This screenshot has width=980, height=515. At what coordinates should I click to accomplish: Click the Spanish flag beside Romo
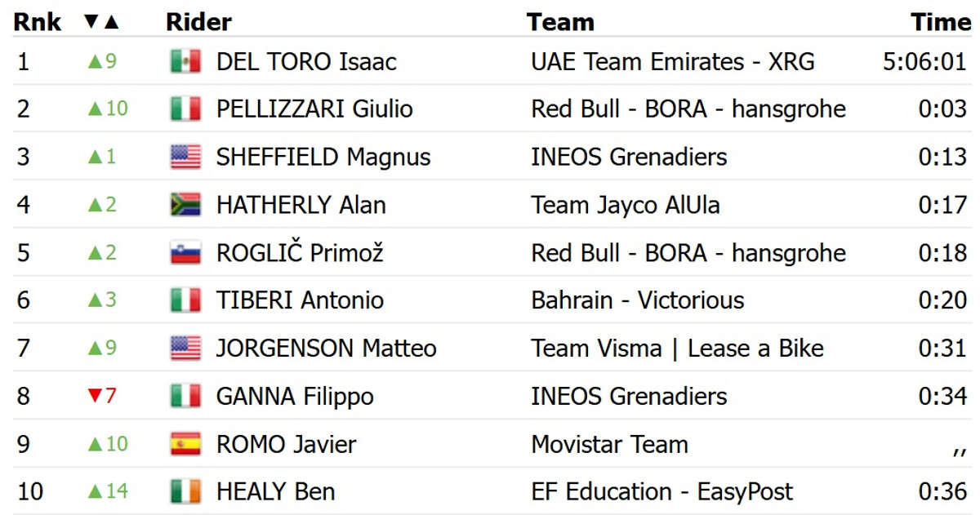pyautogui.click(x=185, y=444)
